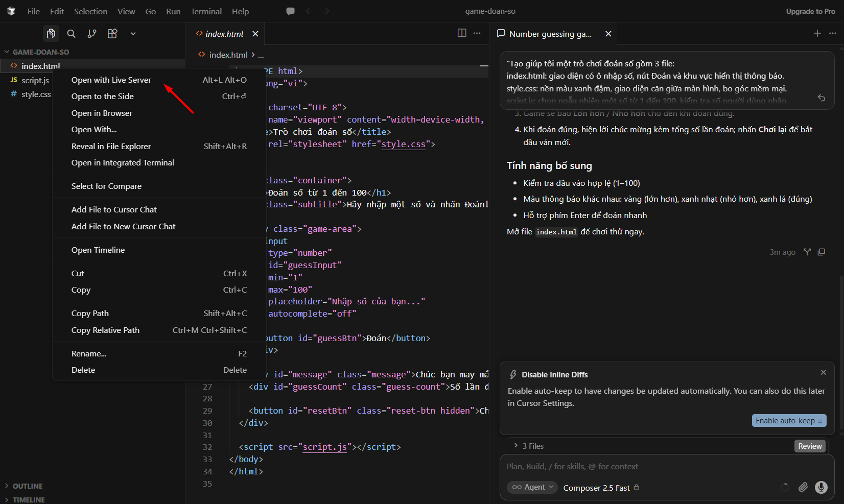Open the Explorer files icon
This screenshot has width=844, height=504.
51,34
